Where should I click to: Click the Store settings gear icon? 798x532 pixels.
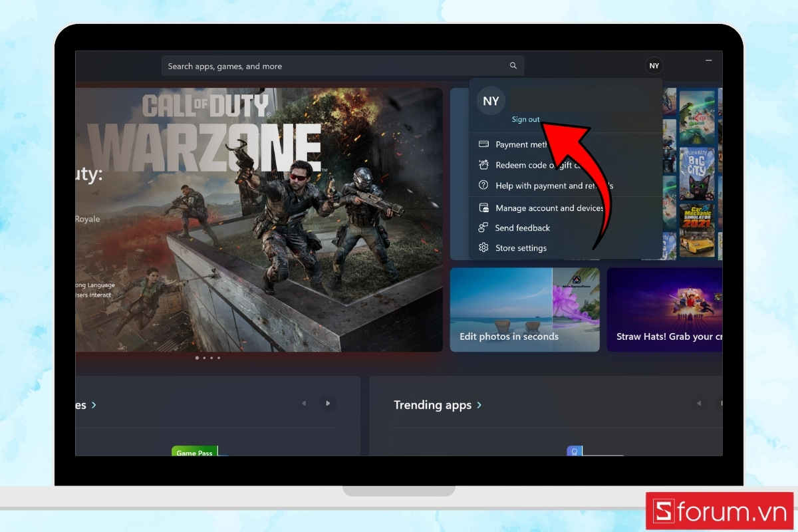[483, 248]
